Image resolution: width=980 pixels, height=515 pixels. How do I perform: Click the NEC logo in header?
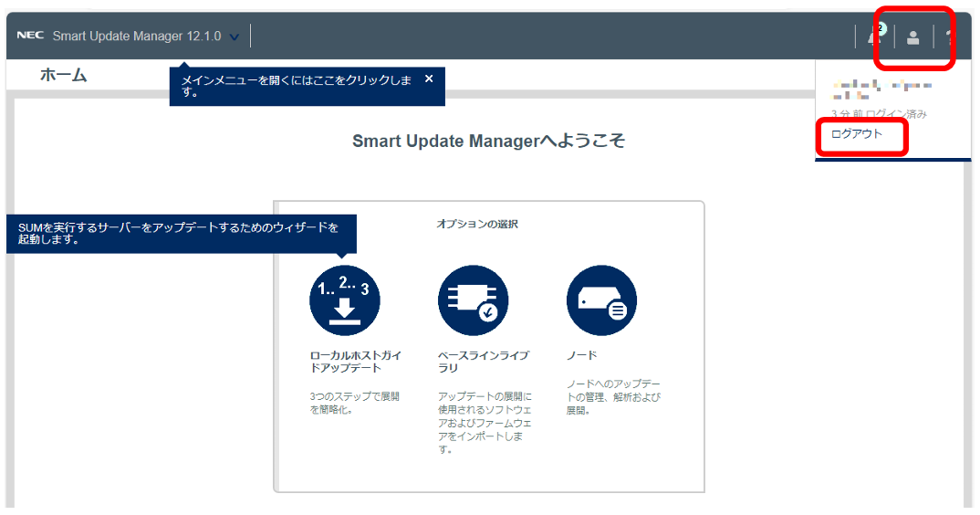coord(31,37)
